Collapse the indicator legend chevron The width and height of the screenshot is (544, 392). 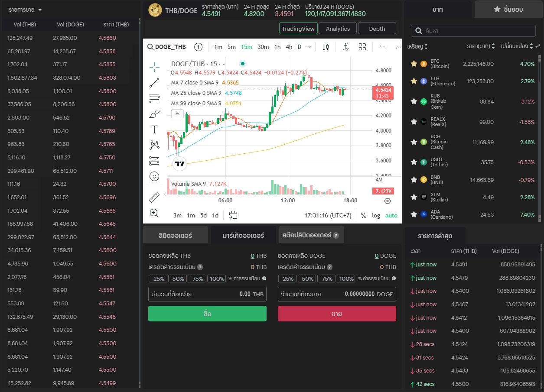tap(177, 114)
